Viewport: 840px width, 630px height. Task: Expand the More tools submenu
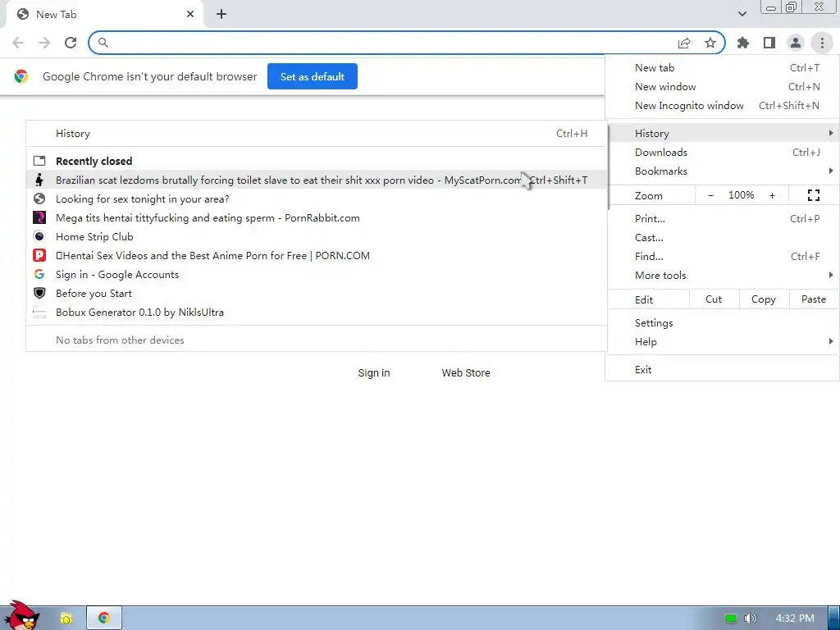[x=722, y=276]
